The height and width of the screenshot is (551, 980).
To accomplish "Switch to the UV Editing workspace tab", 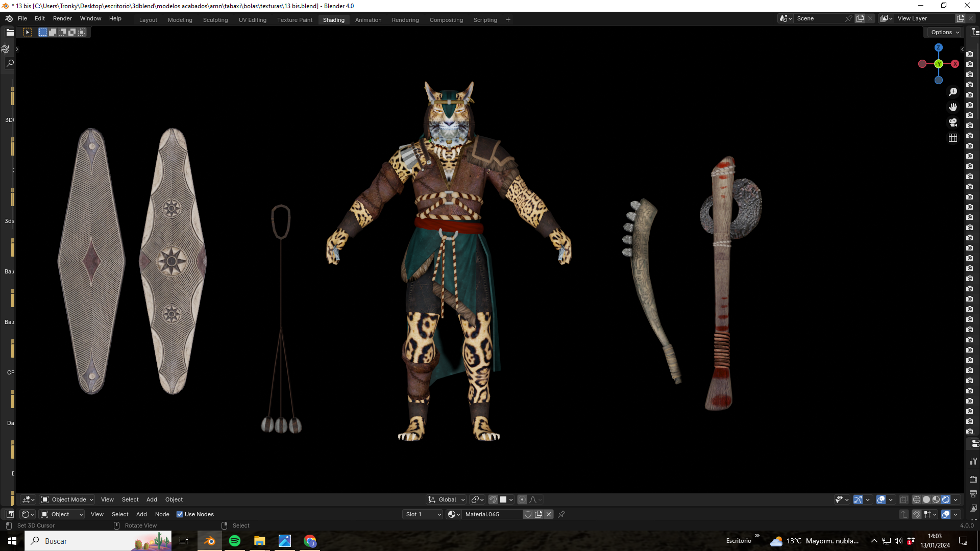I will click(x=253, y=20).
